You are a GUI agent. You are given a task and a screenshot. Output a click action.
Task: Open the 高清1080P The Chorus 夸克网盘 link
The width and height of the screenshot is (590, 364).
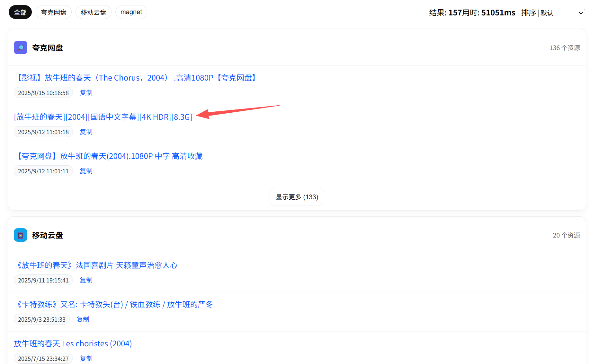tap(136, 78)
